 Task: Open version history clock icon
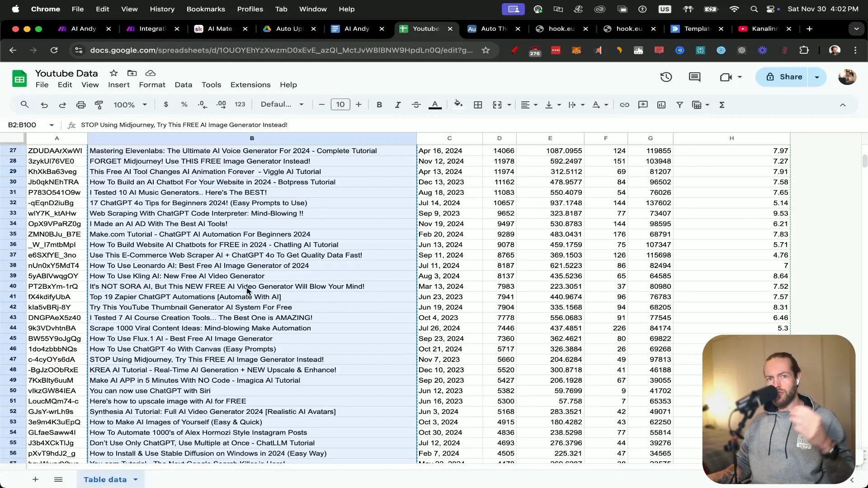[666, 77]
